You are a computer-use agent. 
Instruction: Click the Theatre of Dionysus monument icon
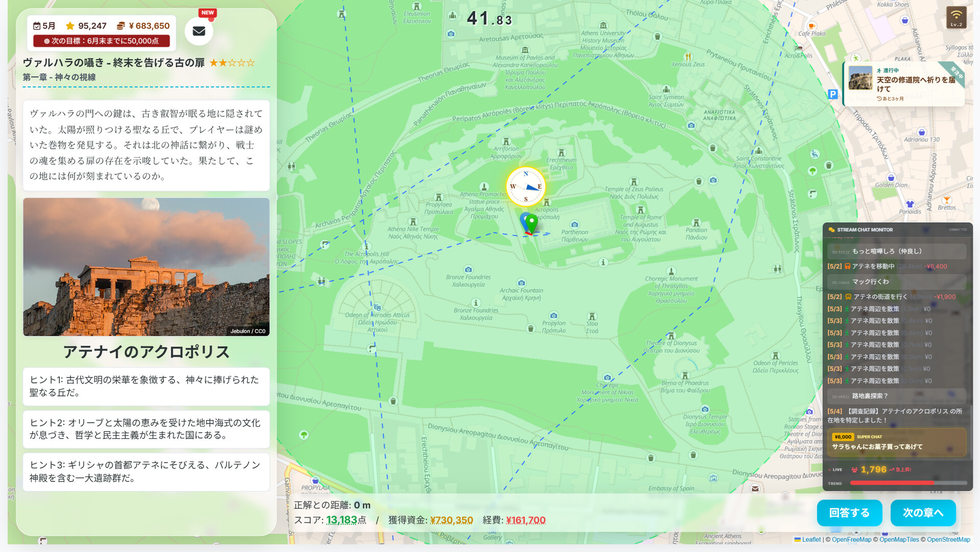671,336
